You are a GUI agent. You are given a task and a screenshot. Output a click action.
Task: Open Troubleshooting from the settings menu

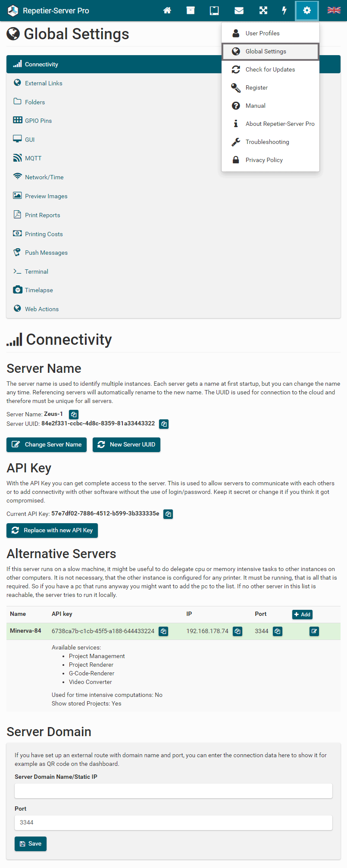point(267,142)
